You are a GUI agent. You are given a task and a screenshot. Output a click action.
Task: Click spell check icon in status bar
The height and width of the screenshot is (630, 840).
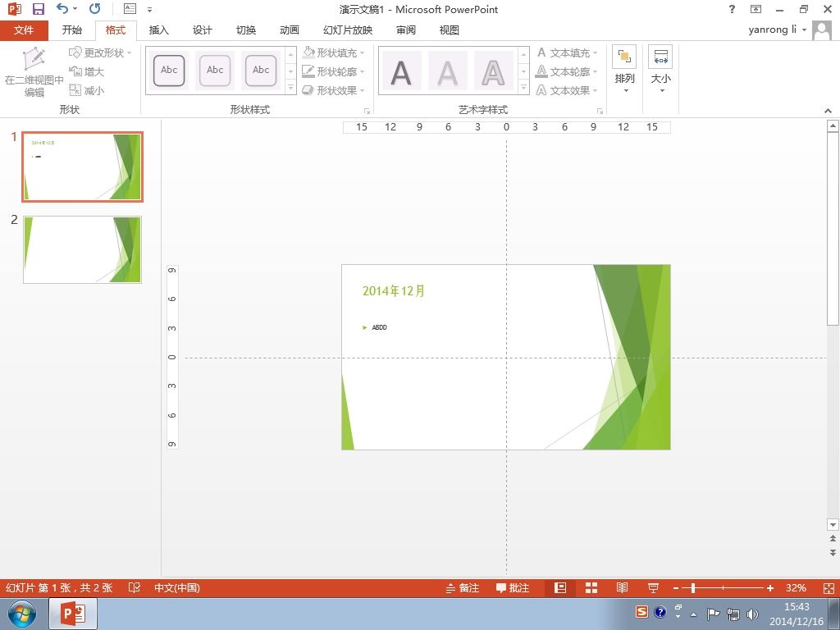click(135, 587)
